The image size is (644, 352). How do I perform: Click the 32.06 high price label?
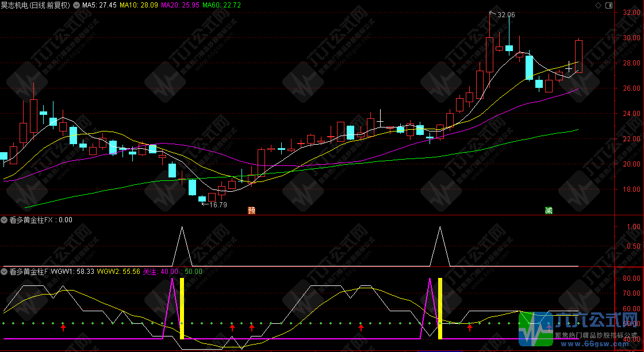click(x=506, y=14)
